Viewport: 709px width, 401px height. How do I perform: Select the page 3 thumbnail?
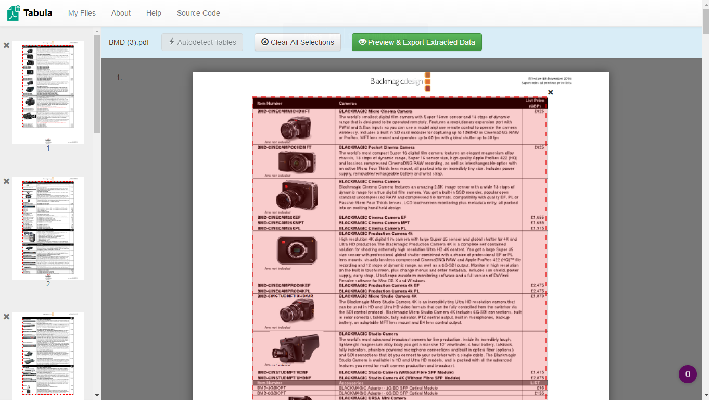pyautogui.click(x=48, y=355)
